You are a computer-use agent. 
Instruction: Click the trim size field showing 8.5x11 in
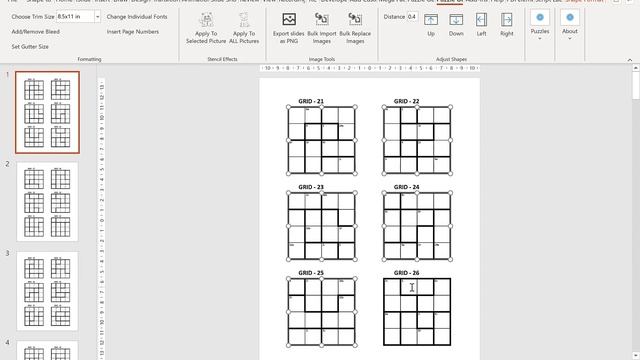point(76,17)
